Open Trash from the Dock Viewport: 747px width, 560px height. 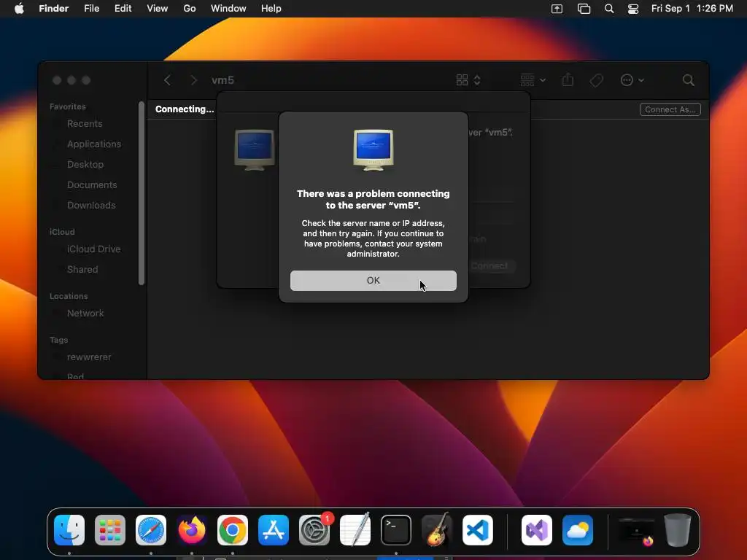(x=678, y=530)
